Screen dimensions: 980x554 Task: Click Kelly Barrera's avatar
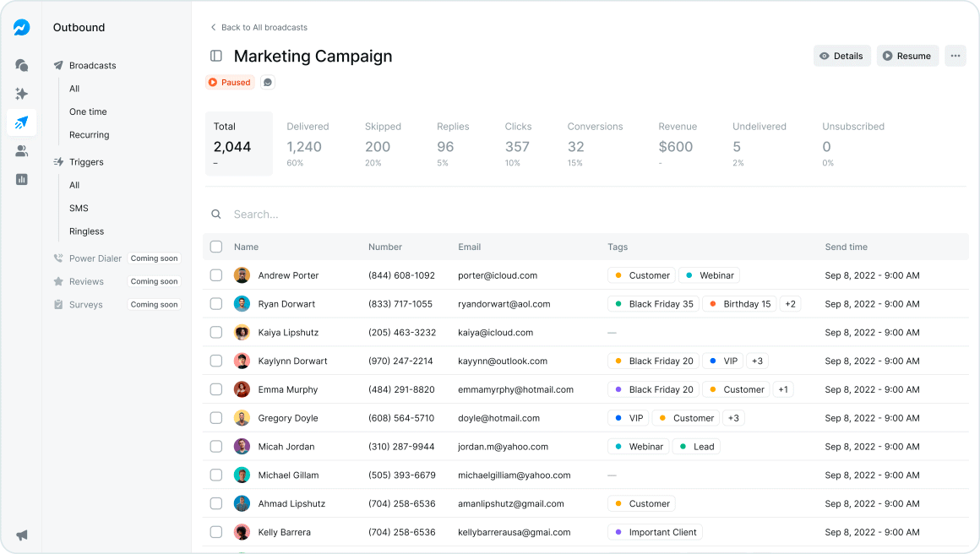(242, 532)
